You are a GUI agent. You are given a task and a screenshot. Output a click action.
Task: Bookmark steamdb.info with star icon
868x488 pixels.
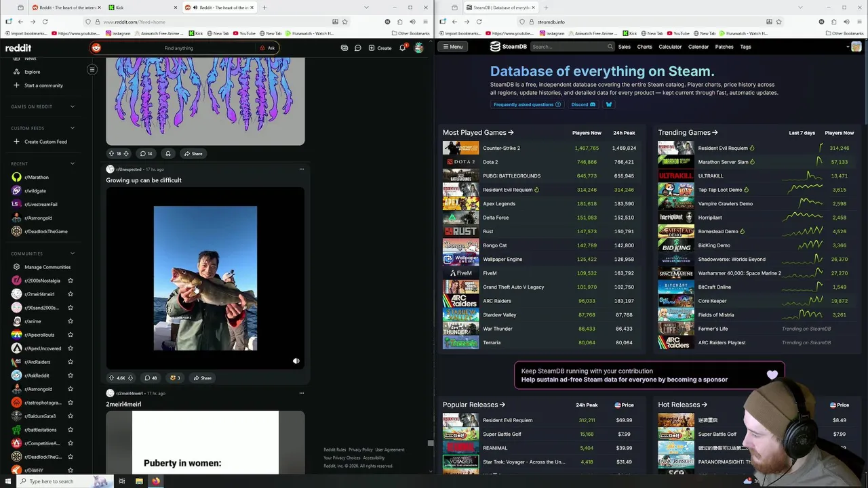[x=778, y=22]
